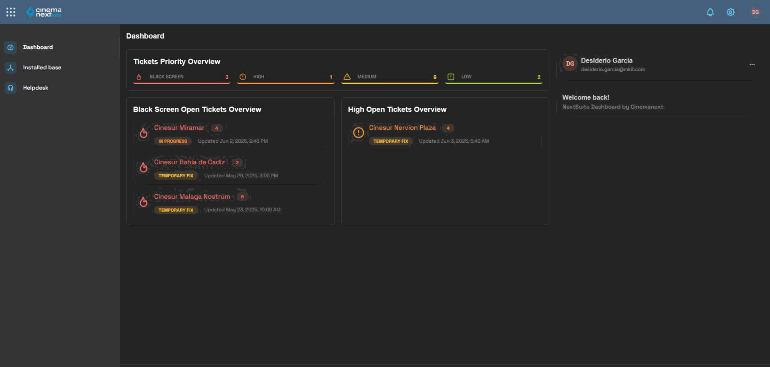Open the three-dot menu in profile card
770x367 pixels.
tap(752, 64)
